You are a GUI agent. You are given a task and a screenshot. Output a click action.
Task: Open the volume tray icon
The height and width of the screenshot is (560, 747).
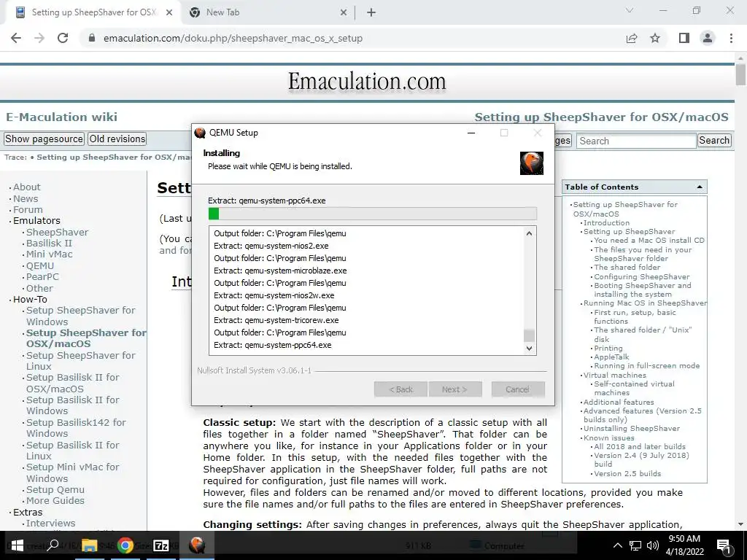click(x=653, y=545)
